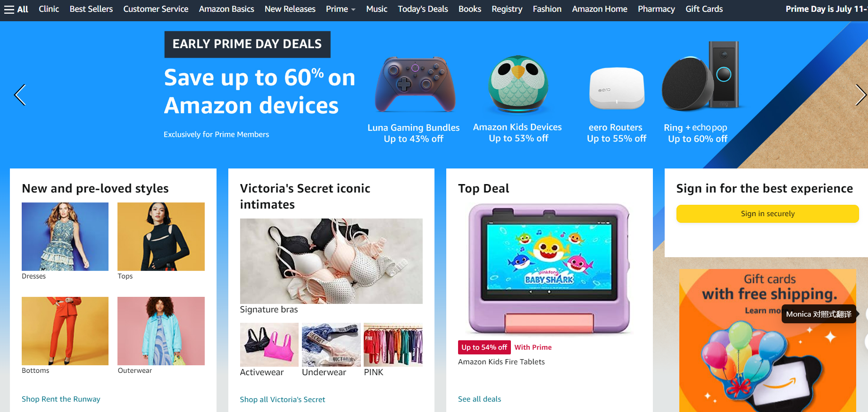Select the Amazon Kids owl Echo device

pyautogui.click(x=518, y=84)
